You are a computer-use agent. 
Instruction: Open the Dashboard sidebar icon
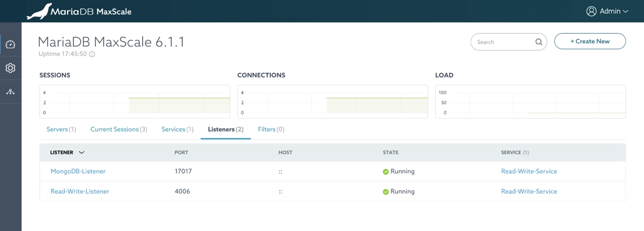(10, 44)
